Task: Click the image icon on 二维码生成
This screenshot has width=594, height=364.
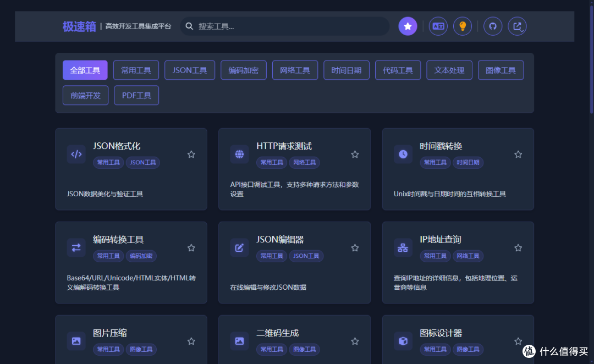Action: pos(239,341)
